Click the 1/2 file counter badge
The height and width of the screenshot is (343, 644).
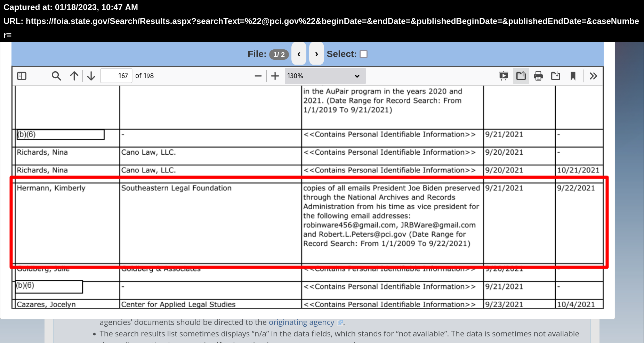coord(279,54)
